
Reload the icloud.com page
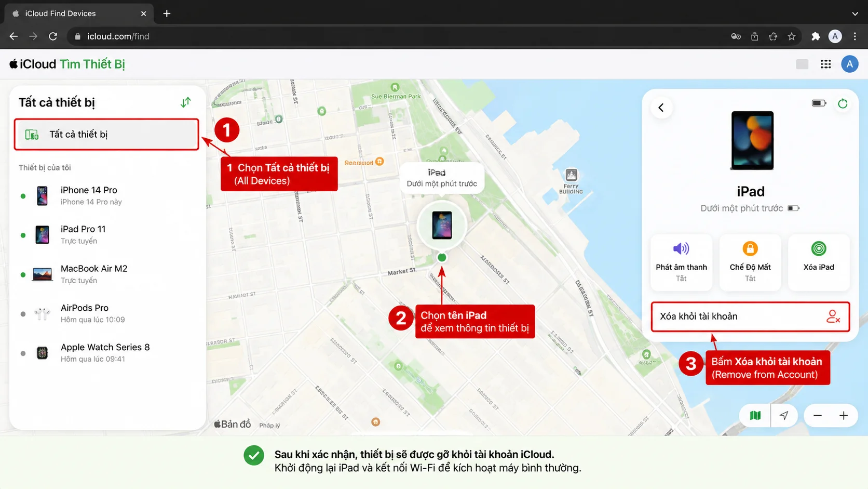[x=53, y=36]
